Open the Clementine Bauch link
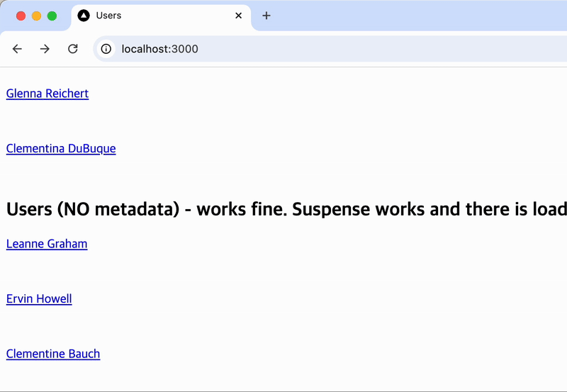 [53, 354]
